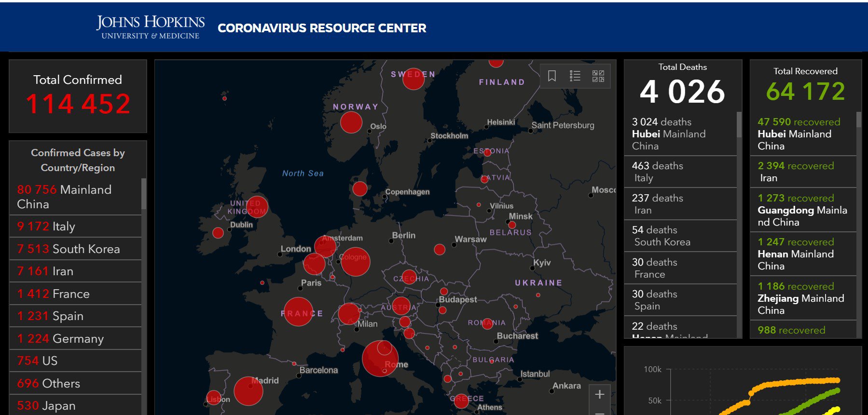Click the red case circle over Sweden
The width and height of the screenshot is (868, 415).
[x=413, y=79]
